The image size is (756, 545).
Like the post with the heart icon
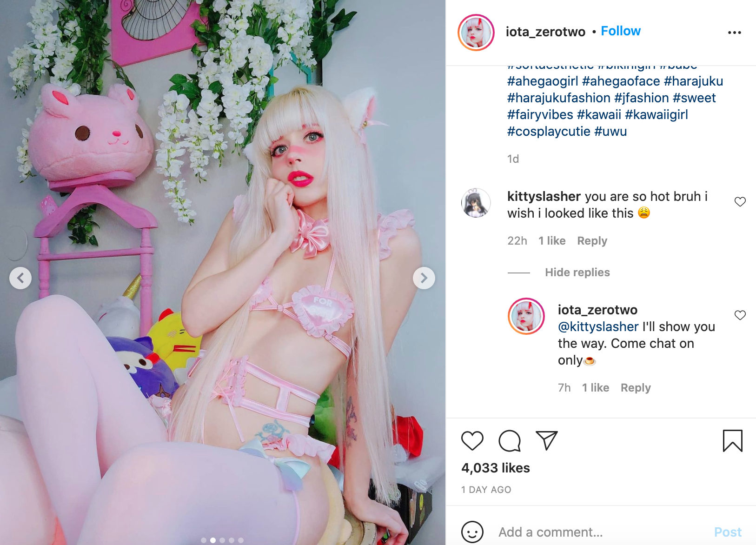[x=472, y=441]
